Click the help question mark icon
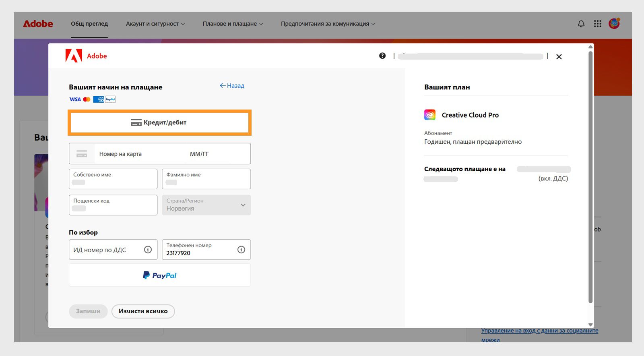Screen dimensions: 644x356 tap(382, 56)
